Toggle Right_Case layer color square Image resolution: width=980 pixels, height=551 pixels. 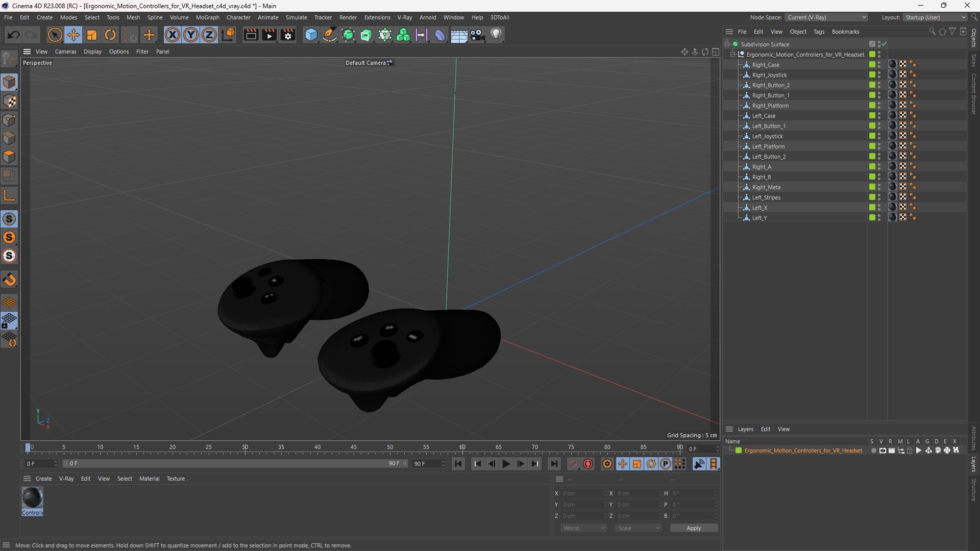[872, 65]
